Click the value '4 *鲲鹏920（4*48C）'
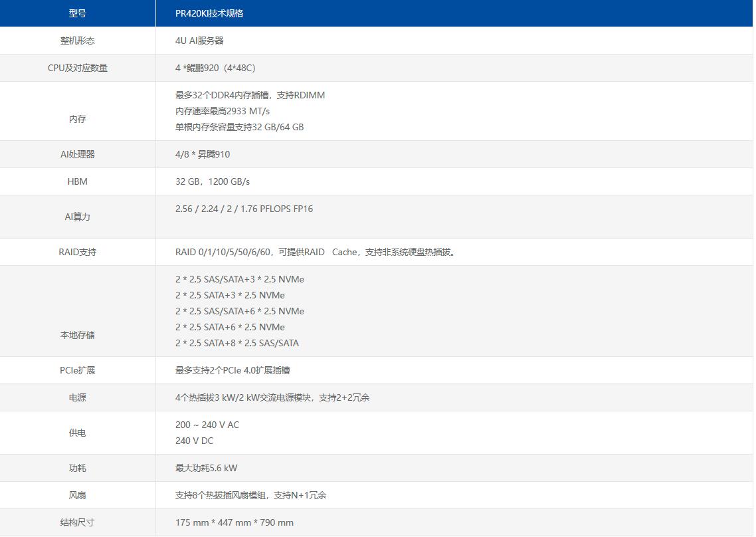This screenshot has width=756, height=537. (216, 68)
